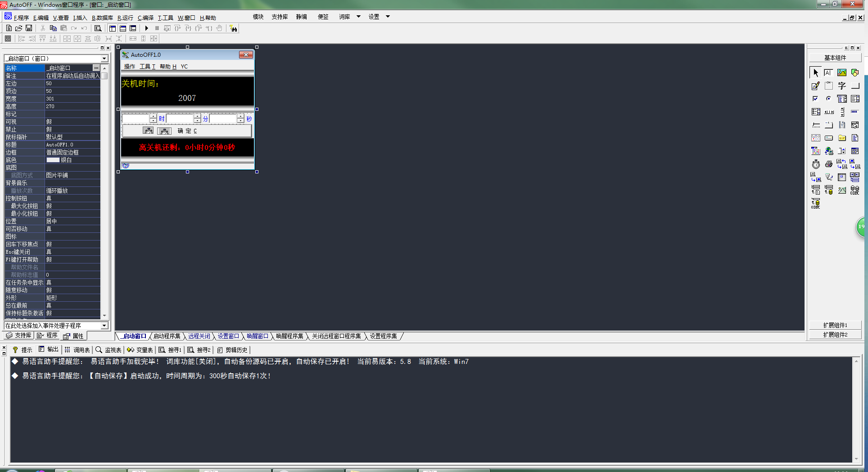Switch to the 设置窗口 tab
The width and height of the screenshot is (868, 472).
coord(228,336)
